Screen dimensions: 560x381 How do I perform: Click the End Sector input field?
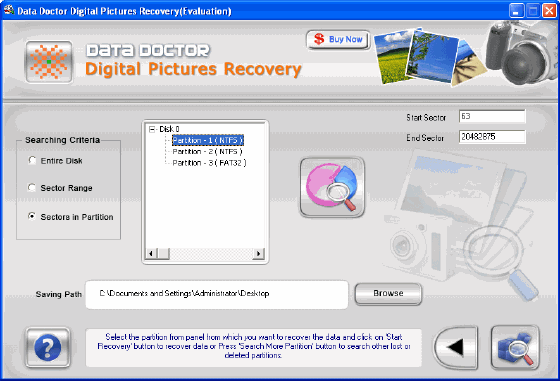[492, 137]
